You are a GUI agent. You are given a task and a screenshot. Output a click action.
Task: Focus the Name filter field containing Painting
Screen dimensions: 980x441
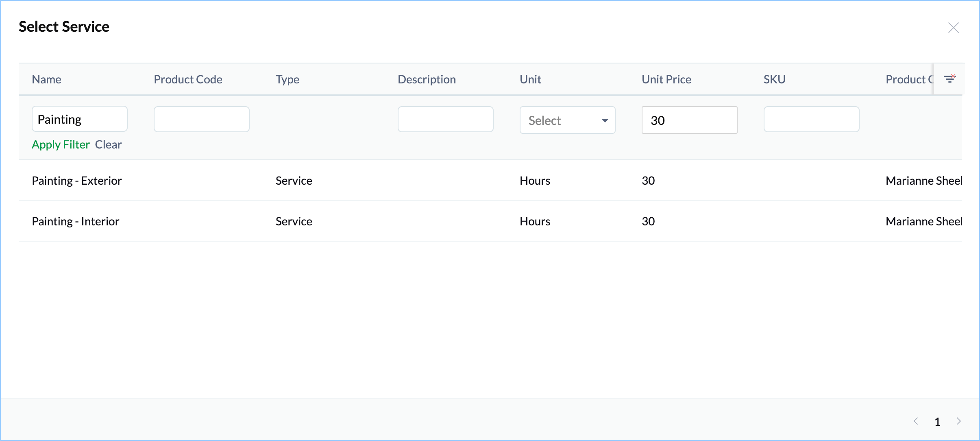[79, 119]
